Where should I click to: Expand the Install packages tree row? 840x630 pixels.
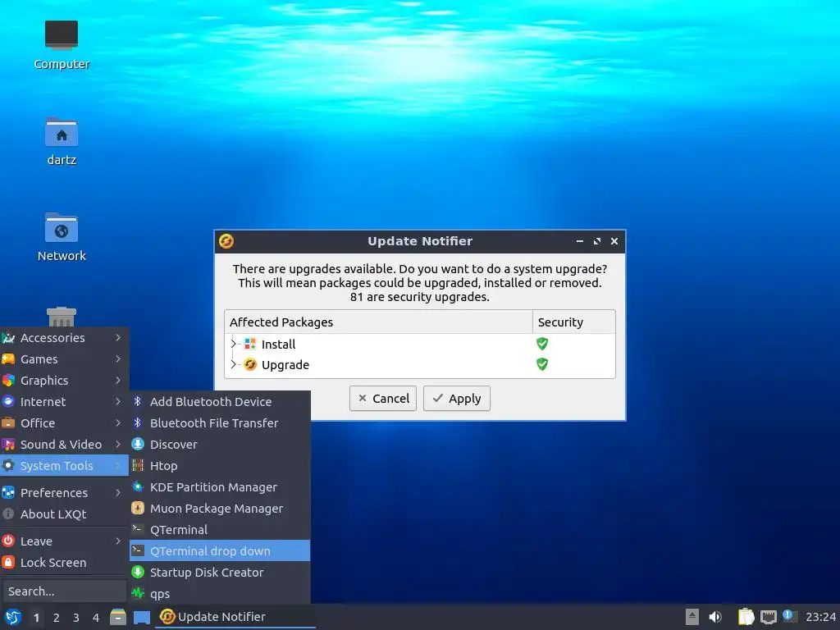pos(233,344)
